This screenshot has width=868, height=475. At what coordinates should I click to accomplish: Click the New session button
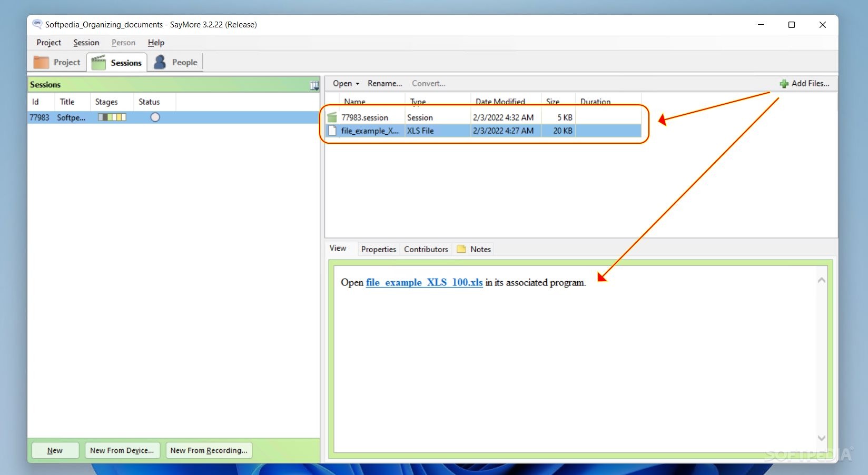[x=55, y=450]
